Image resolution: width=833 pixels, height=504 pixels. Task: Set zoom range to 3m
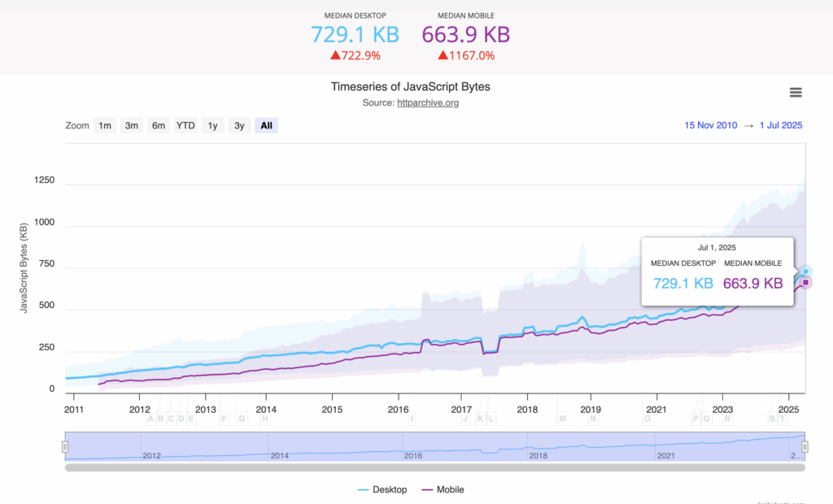pyautogui.click(x=132, y=125)
